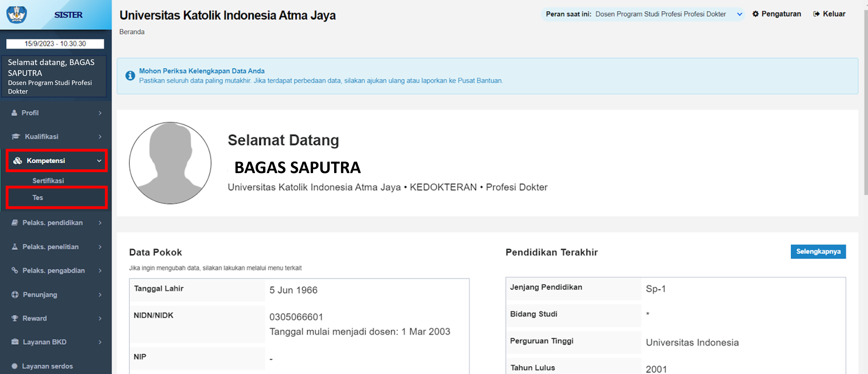Click the Layanan serdos badge icon
Viewport: 868px width, 374px height.
click(14, 366)
